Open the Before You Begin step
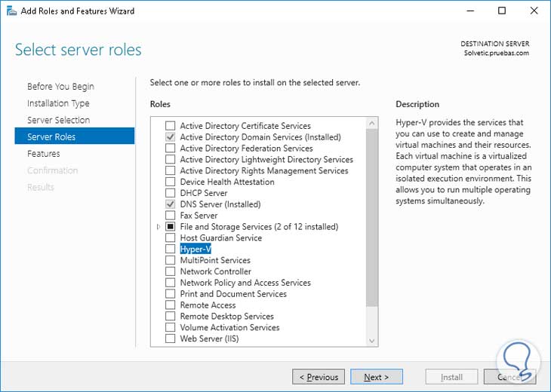Screen dimensions: 551x392 pos(60,87)
